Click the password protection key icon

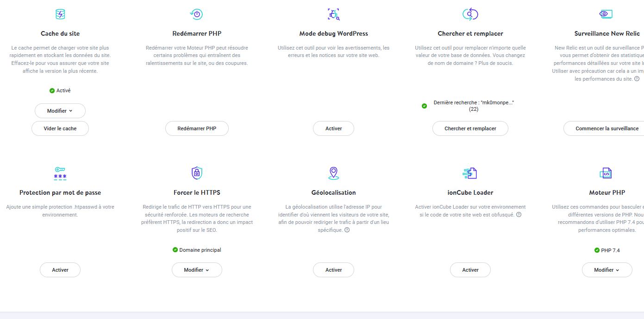pyautogui.click(x=60, y=173)
